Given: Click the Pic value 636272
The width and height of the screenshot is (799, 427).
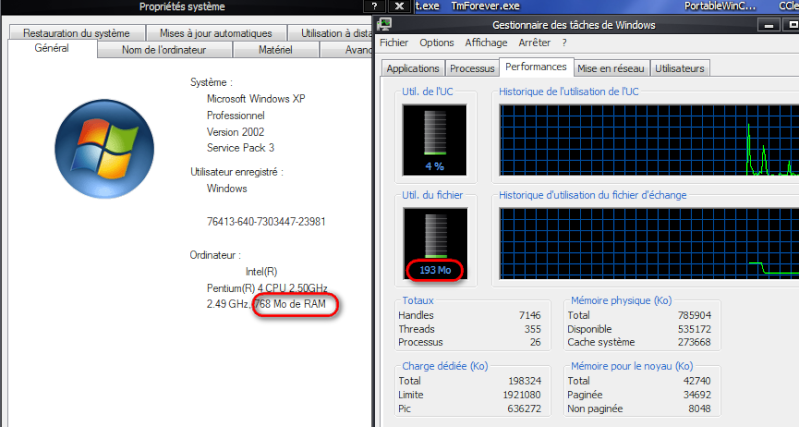Looking at the screenshot, I should coord(524,409).
